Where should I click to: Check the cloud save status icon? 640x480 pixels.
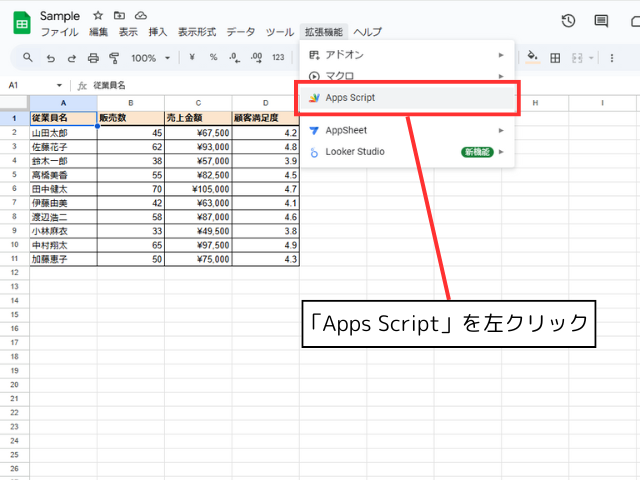pos(141,16)
